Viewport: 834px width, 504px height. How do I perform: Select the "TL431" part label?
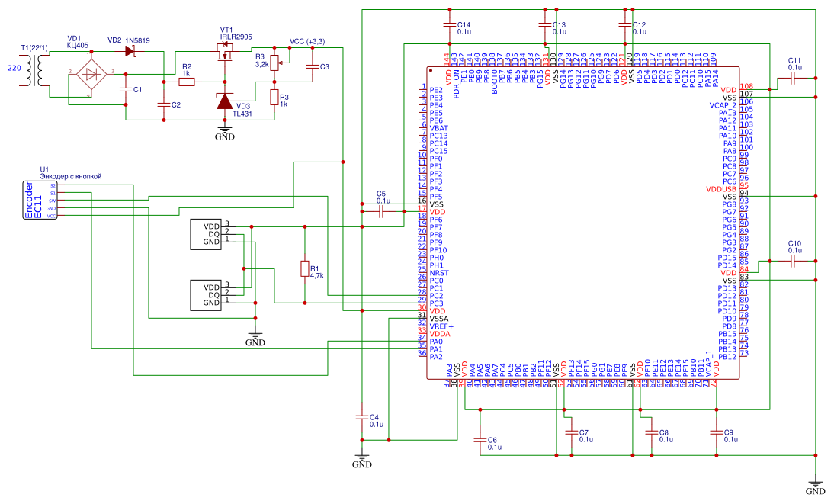242,114
